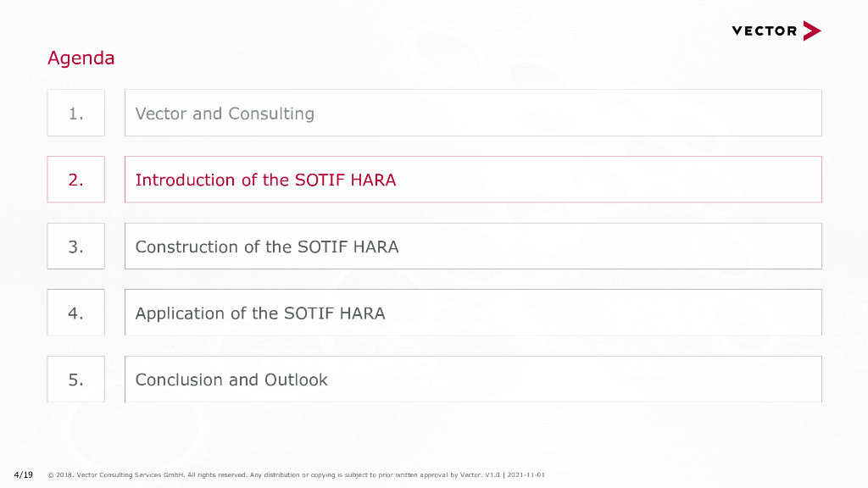Click the number box labeled 5.

point(76,380)
